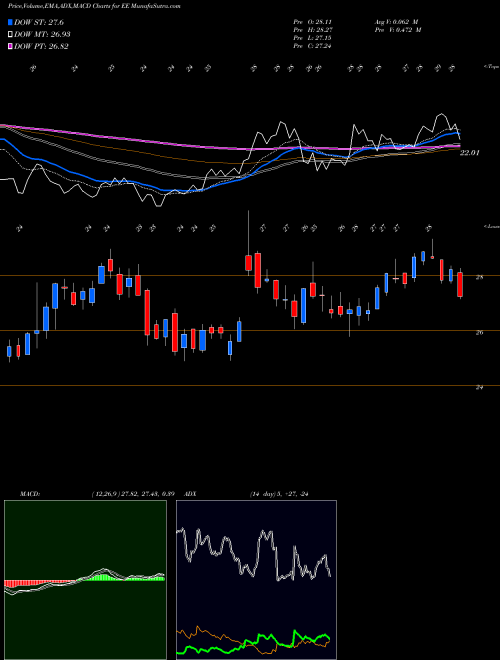Click the last red candlestick on the price chart
The height and width of the screenshot is (660, 500).
tap(460, 285)
